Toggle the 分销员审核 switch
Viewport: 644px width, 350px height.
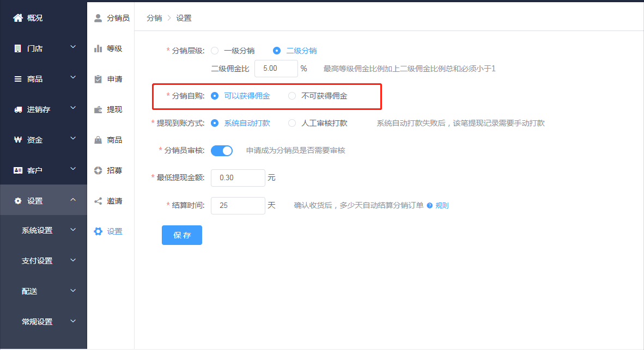tap(222, 151)
